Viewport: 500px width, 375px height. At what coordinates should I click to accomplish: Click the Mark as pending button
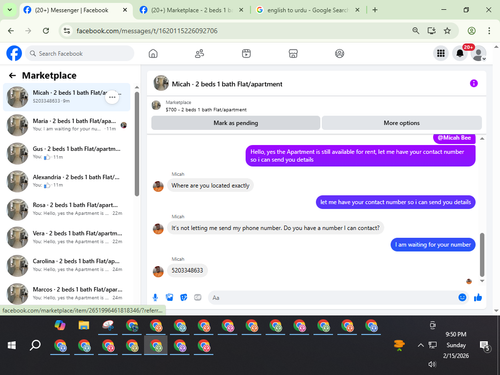coord(236,123)
